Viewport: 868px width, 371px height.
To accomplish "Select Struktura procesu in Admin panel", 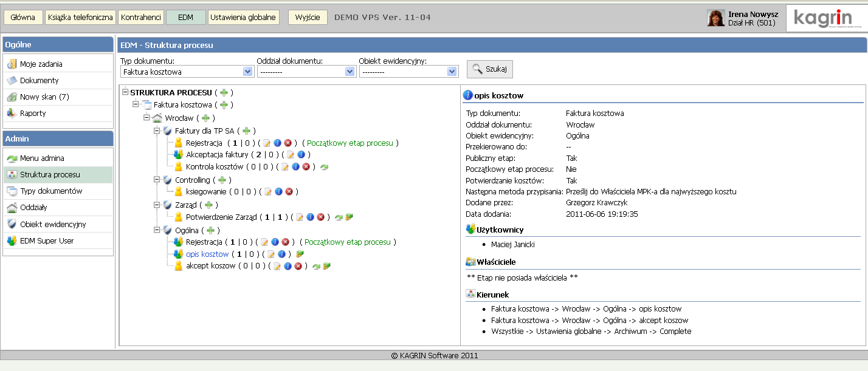I will (58, 174).
